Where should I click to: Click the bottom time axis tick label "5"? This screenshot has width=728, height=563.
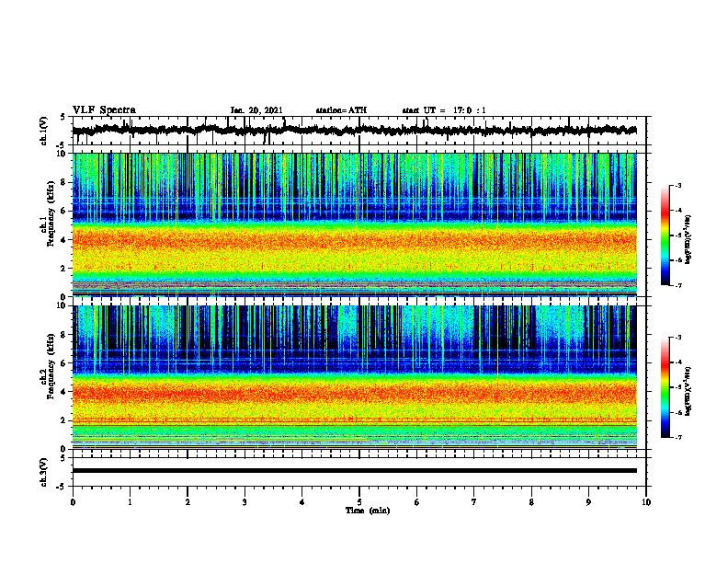click(359, 502)
